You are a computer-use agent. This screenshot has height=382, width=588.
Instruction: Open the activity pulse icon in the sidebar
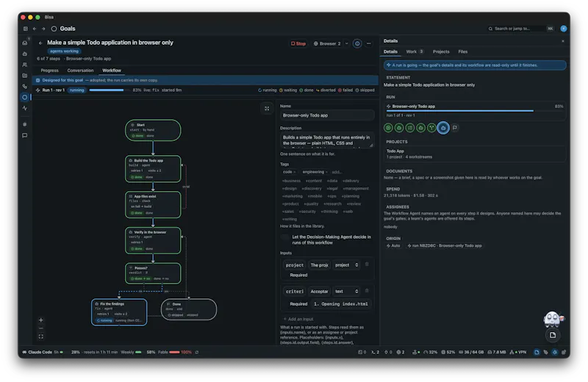click(x=25, y=108)
